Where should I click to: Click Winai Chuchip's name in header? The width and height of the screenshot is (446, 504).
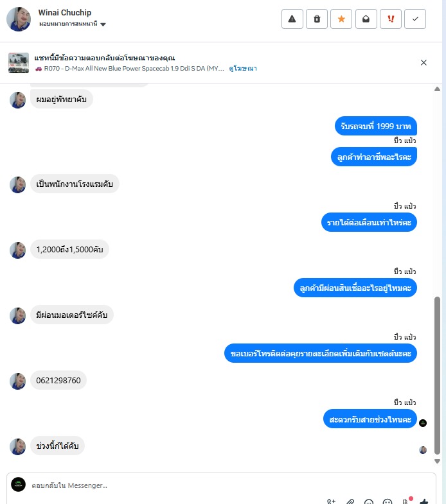click(x=66, y=12)
